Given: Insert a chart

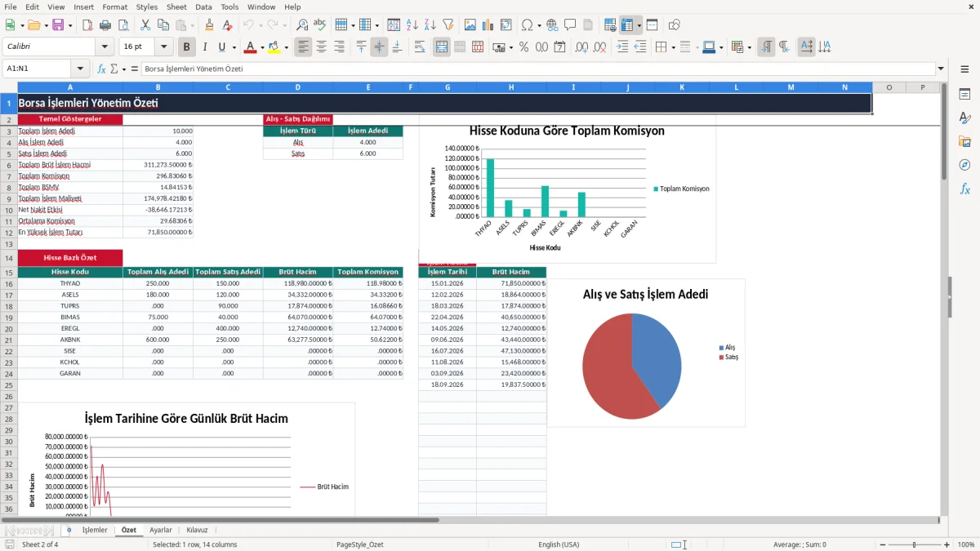Looking at the screenshot, I should (x=488, y=25).
